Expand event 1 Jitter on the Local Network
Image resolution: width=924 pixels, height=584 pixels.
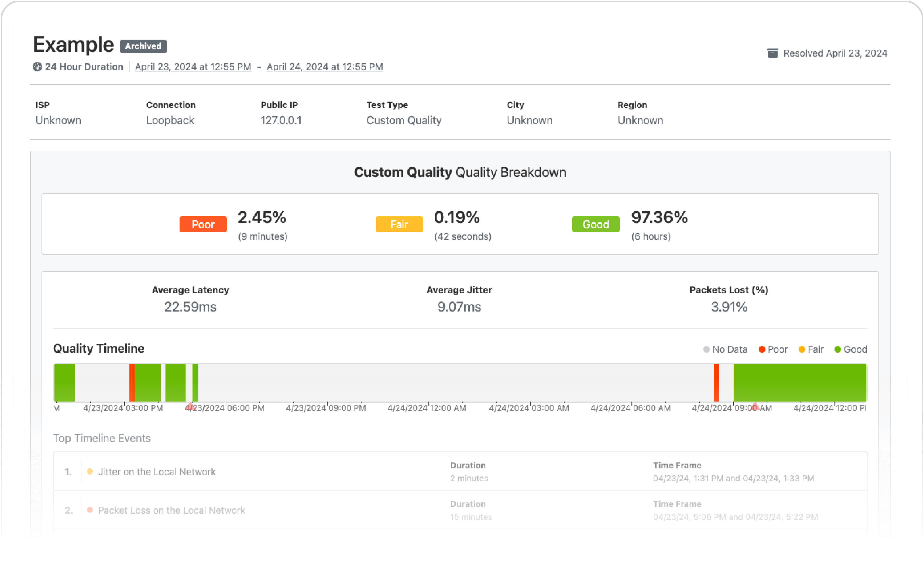tap(157, 471)
